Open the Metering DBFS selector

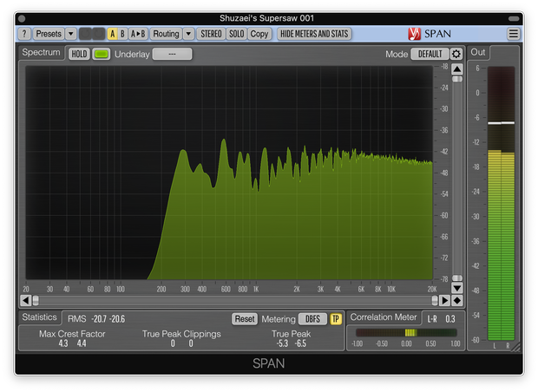(312, 319)
